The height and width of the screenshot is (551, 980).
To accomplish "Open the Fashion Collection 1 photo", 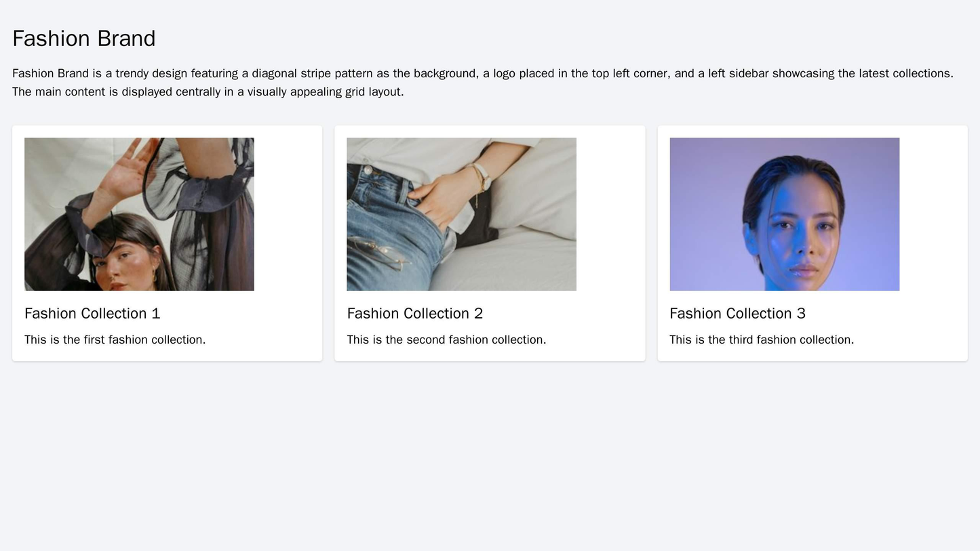I will [x=139, y=214].
